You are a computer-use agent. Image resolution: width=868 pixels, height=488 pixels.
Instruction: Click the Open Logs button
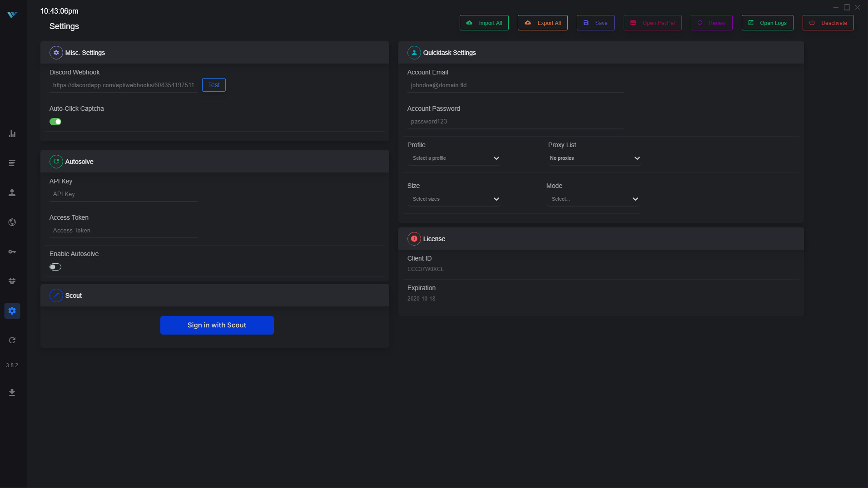click(767, 23)
